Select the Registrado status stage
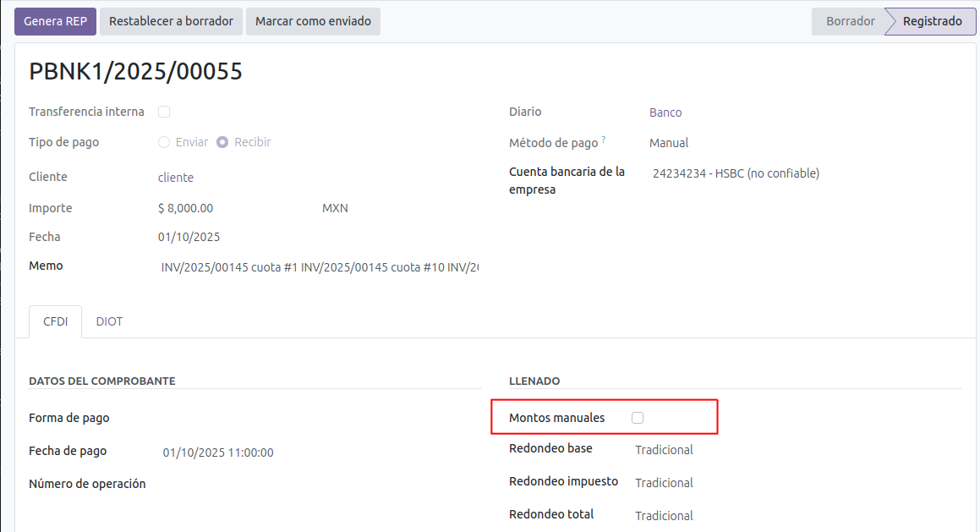 coord(932,21)
